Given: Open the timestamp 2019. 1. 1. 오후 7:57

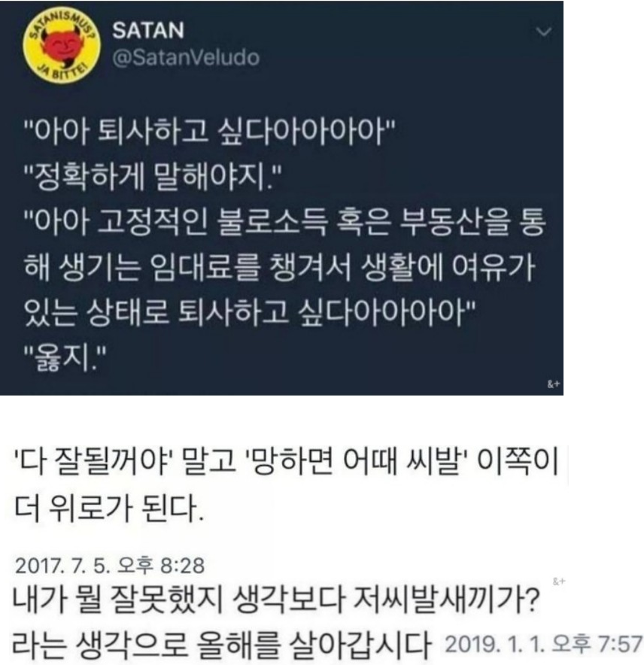Looking at the screenshot, I should click(x=543, y=644).
